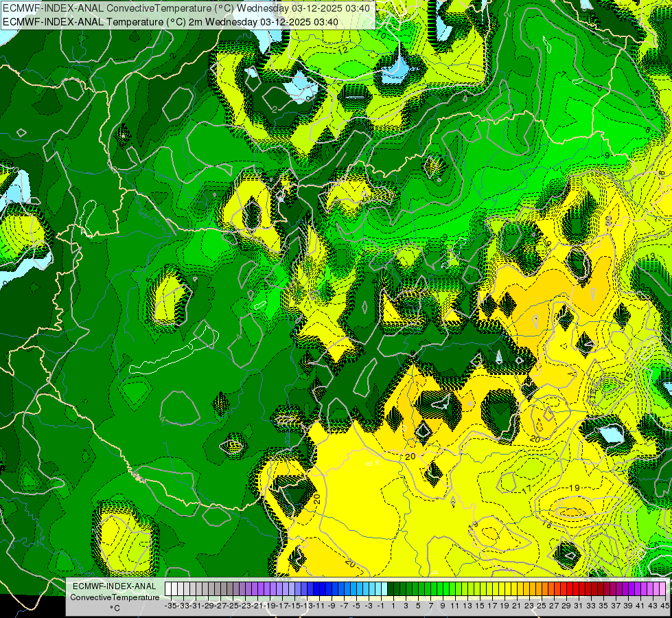Pick the white swatch above legend value -35
Image resolution: width=672 pixels, height=618 pixels.
[168, 589]
